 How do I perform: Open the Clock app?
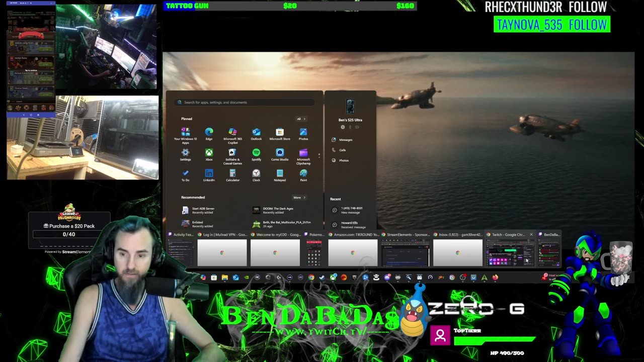(256, 175)
